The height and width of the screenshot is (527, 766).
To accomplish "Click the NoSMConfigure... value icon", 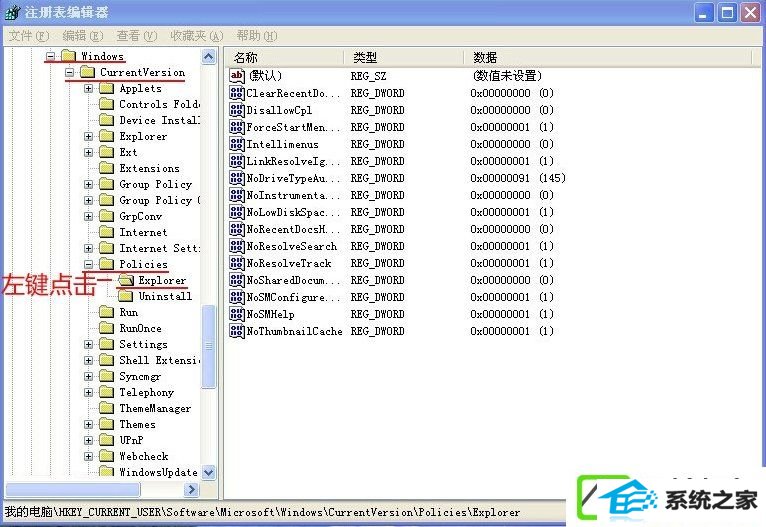I will 237,297.
